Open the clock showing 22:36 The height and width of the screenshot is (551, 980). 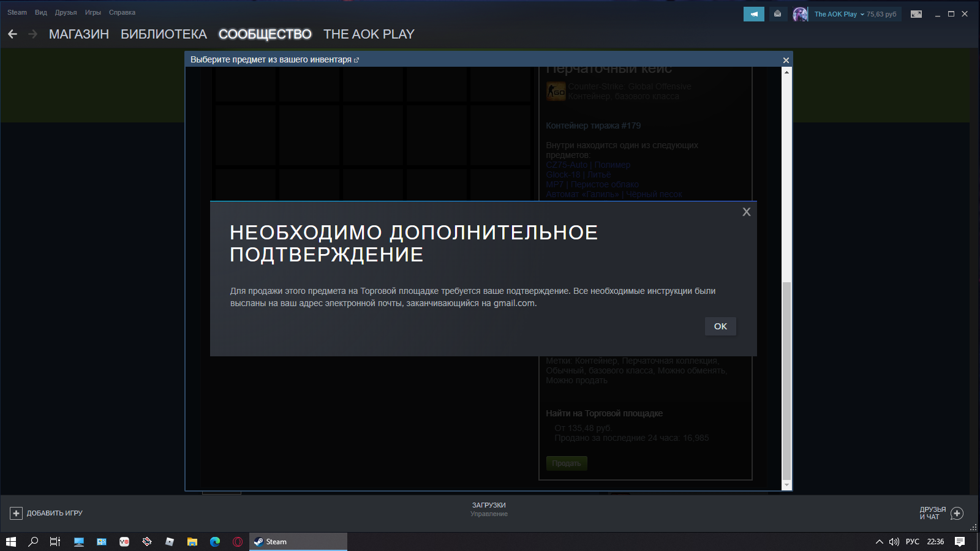point(935,542)
